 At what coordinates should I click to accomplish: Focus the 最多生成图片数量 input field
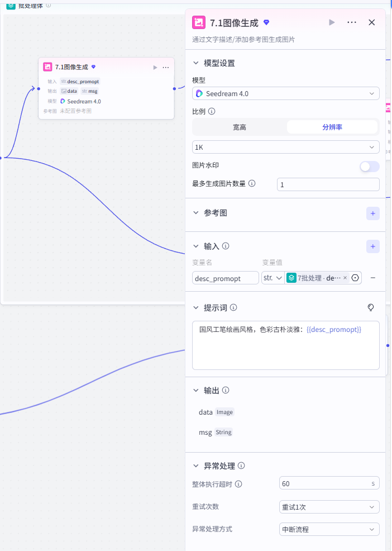328,184
